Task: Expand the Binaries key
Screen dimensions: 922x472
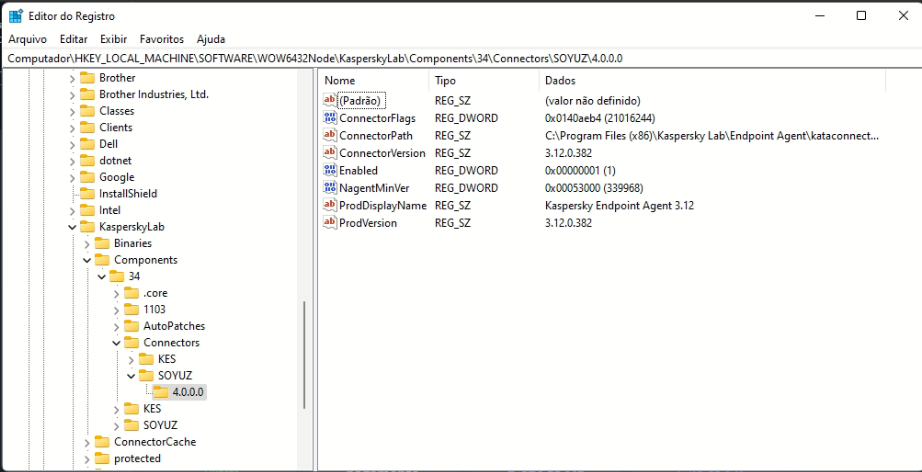Action: (x=87, y=243)
